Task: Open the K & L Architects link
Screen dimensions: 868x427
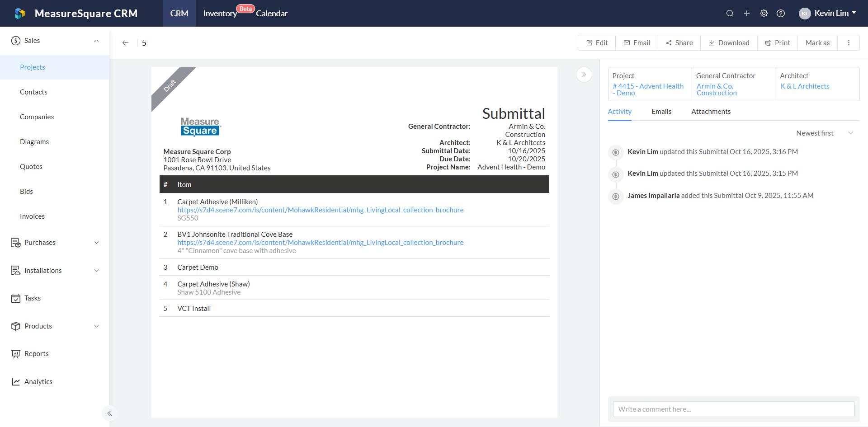Action: [805, 86]
